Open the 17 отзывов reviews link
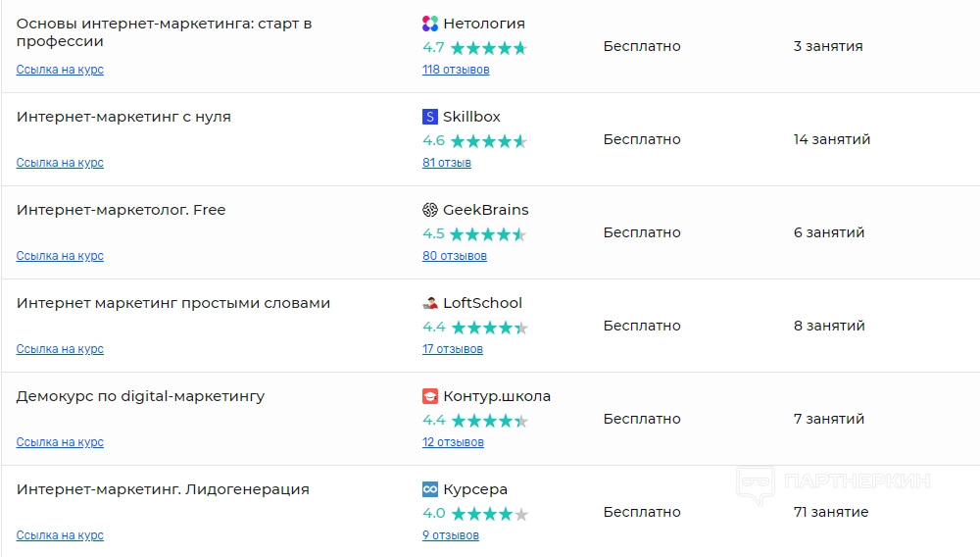This screenshot has width=980, height=557. tap(453, 349)
